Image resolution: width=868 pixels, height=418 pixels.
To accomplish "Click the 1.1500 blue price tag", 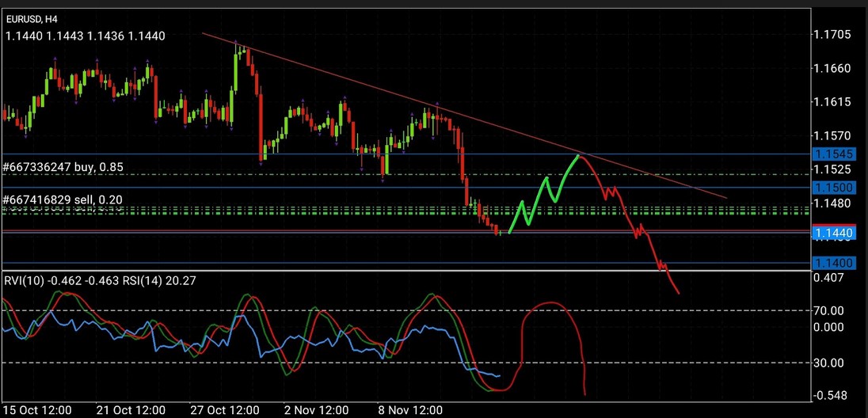I will (836, 187).
